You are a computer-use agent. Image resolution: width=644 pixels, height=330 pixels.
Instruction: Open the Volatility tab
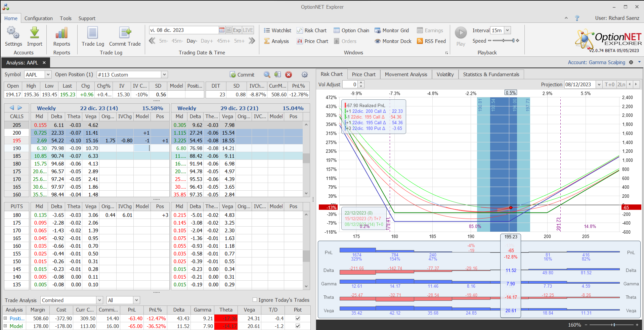[445, 75]
